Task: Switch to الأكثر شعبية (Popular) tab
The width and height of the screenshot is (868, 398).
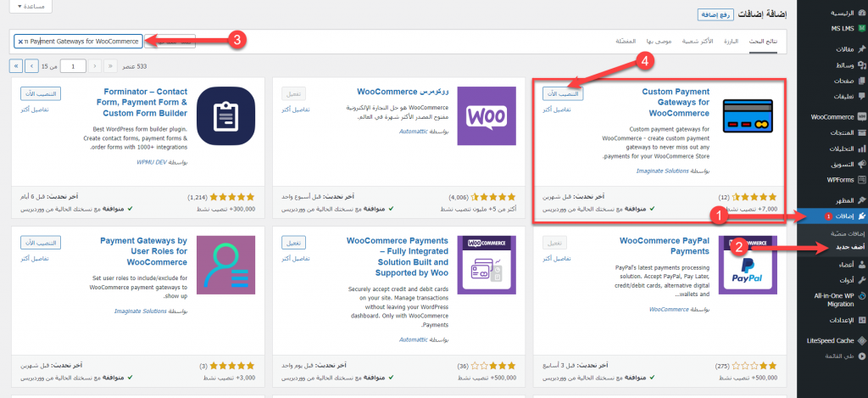Action: pos(697,42)
